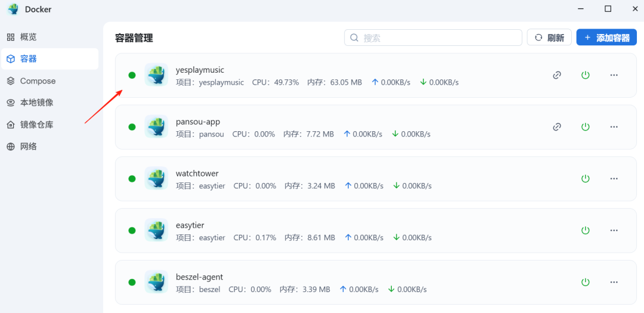Minimize the Docker window
This screenshot has width=644, height=313.
point(581,9)
